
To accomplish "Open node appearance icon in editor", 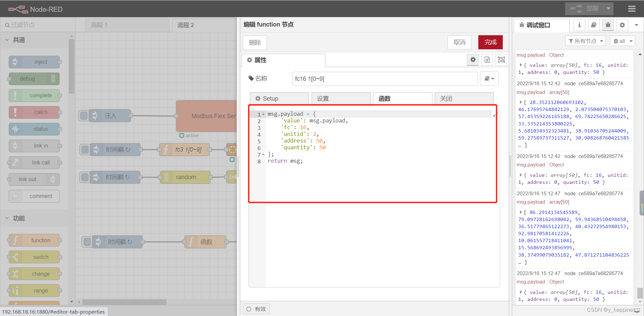I will click(501, 60).
